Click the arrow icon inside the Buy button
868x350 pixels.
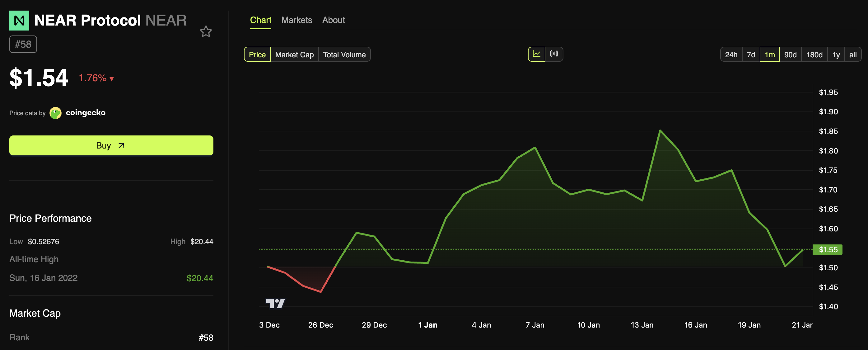coord(121,145)
